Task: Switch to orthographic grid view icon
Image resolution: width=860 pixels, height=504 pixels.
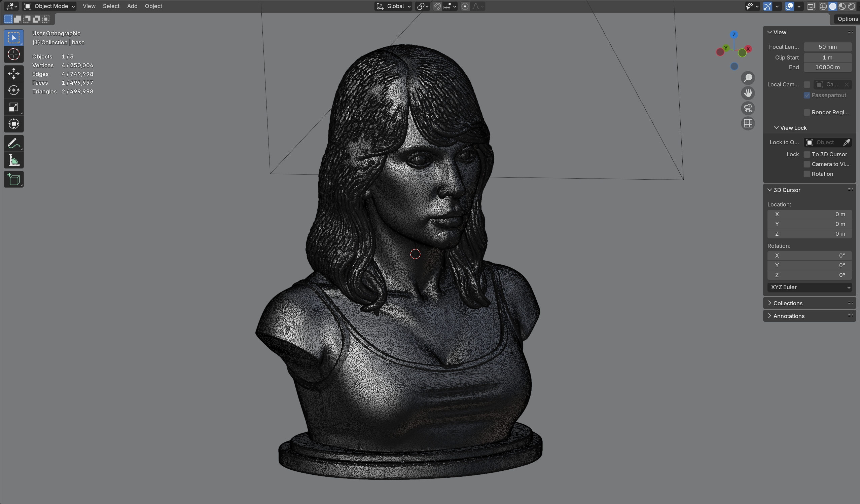Action: (748, 123)
